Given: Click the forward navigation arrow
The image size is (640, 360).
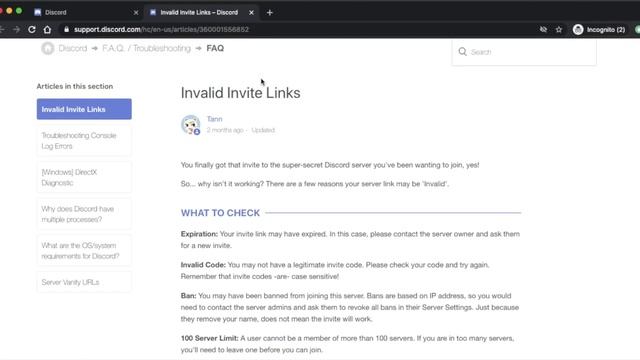Looking at the screenshot, I should tap(16, 29).
